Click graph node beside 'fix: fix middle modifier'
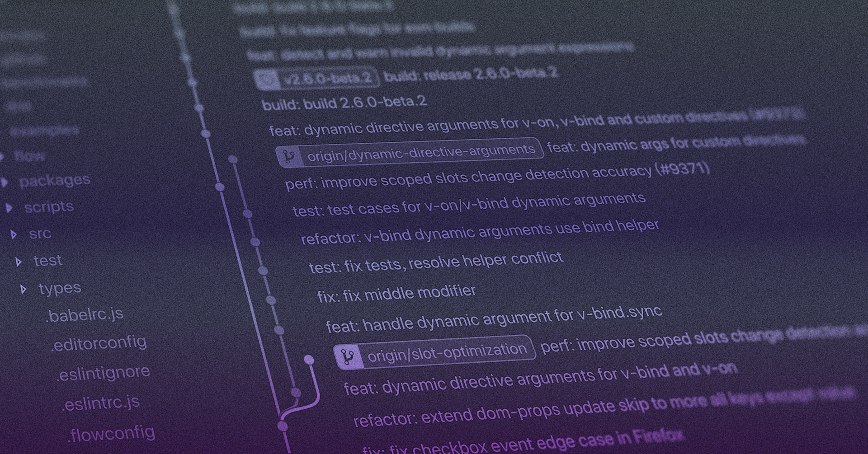The width and height of the screenshot is (868, 454). coord(271,300)
